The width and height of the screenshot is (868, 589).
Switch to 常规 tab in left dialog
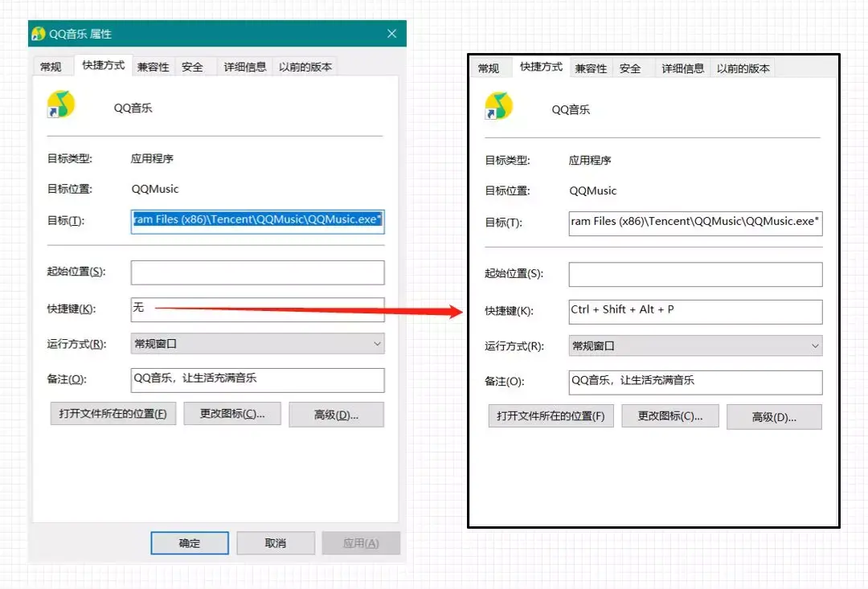coord(51,67)
